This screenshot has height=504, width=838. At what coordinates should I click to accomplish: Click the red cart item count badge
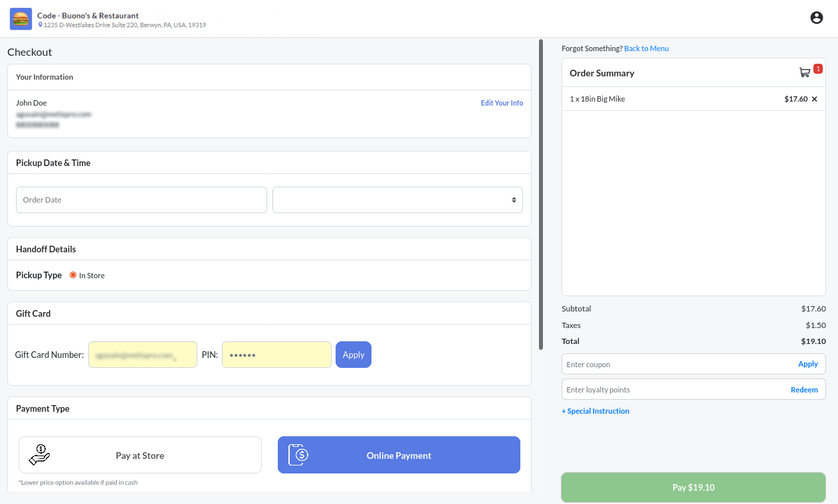817,69
